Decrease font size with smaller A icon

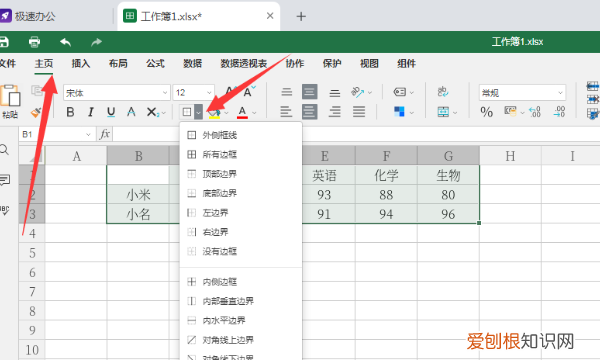[249, 92]
